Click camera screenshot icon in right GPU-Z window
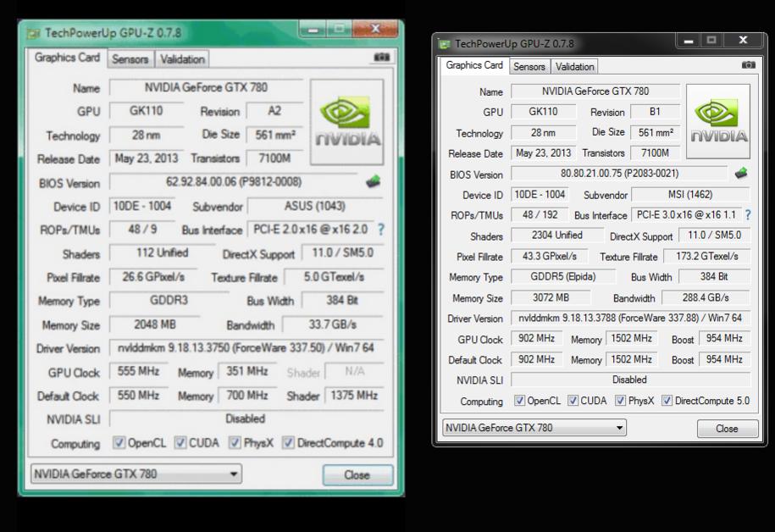 (748, 64)
